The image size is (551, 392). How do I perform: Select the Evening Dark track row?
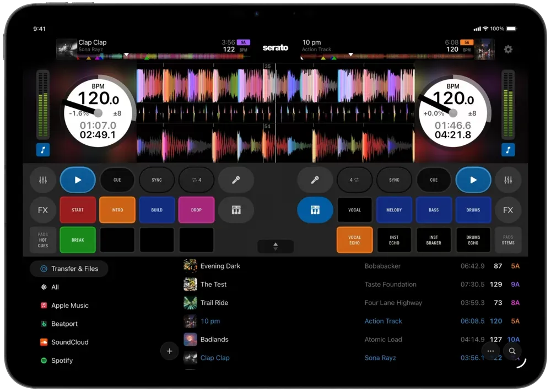[352, 266]
